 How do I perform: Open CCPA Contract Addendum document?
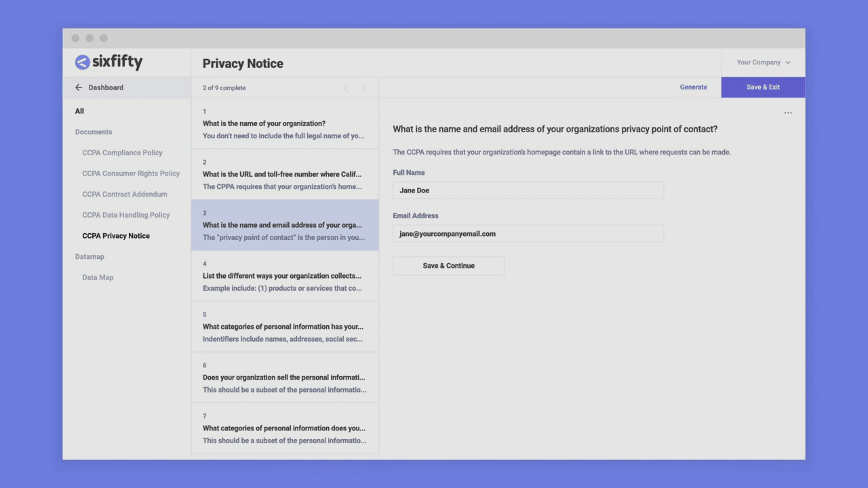pos(124,195)
